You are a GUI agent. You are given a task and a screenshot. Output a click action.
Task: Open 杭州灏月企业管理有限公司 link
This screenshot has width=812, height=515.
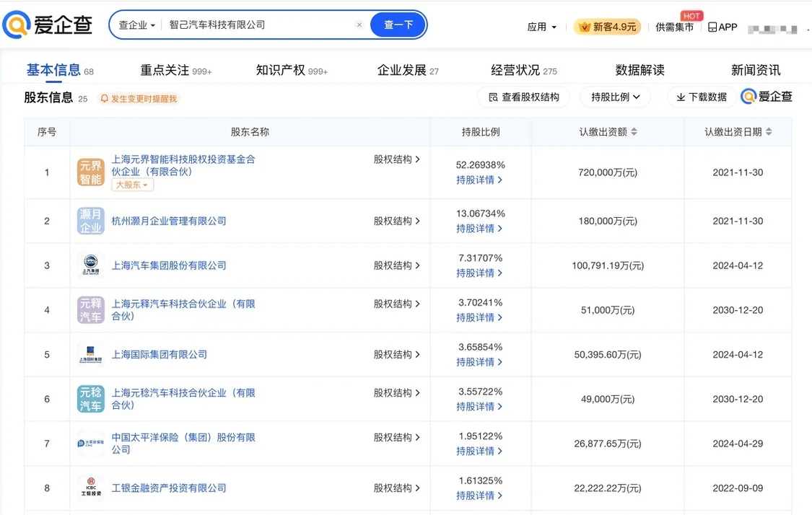(169, 221)
